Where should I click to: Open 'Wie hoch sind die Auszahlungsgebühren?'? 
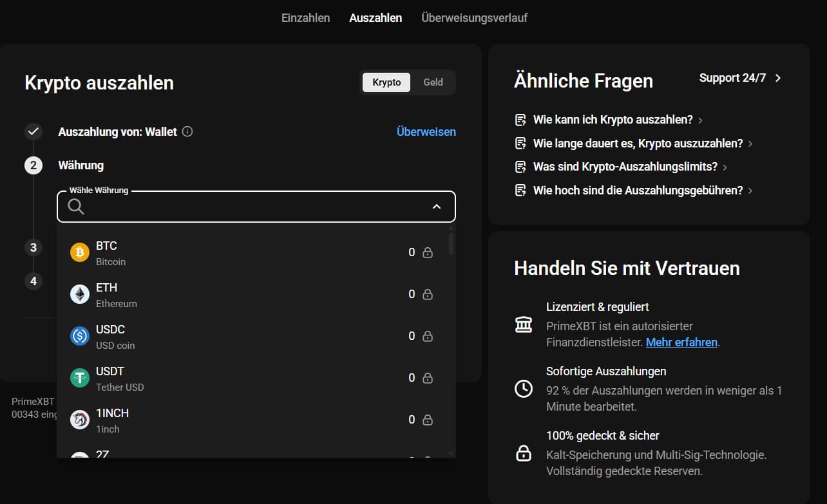click(x=638, y=191)
